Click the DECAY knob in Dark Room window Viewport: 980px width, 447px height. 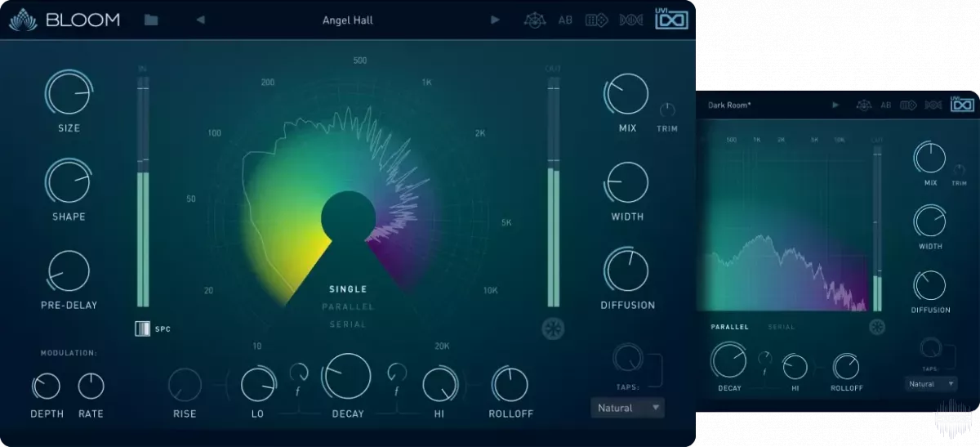tap(729, 360)
